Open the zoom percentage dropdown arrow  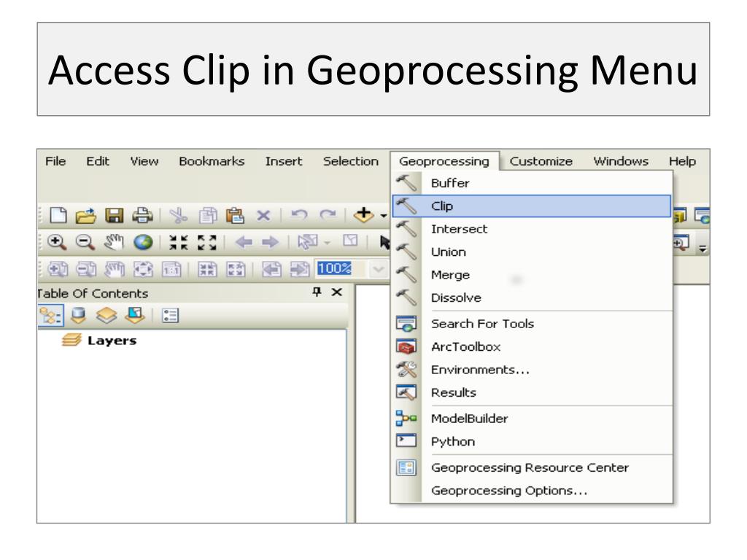tap(379, 270)
